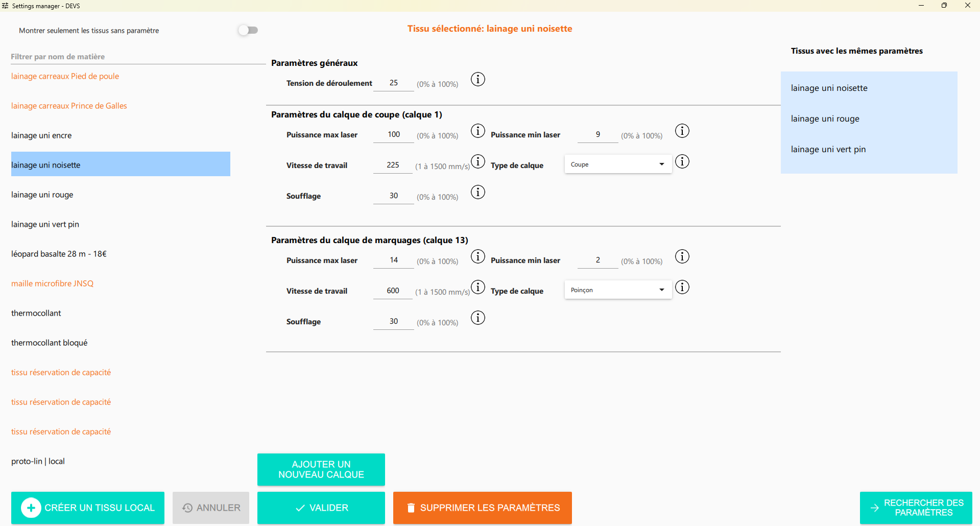The width and height of the screenshot is (980, 526).
Task: Click info icon beside Coupe layer type
Action: click(682, 162)
